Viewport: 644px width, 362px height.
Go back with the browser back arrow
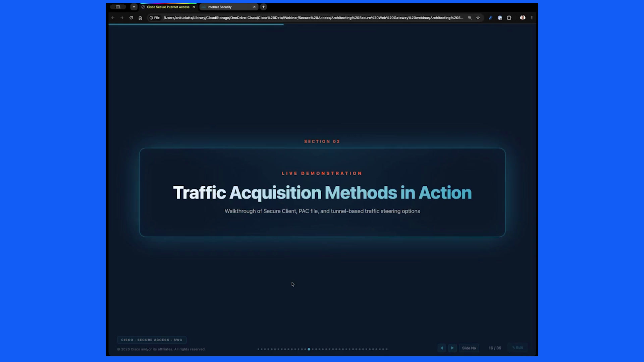pyautogui.click(x=113, y=18)
